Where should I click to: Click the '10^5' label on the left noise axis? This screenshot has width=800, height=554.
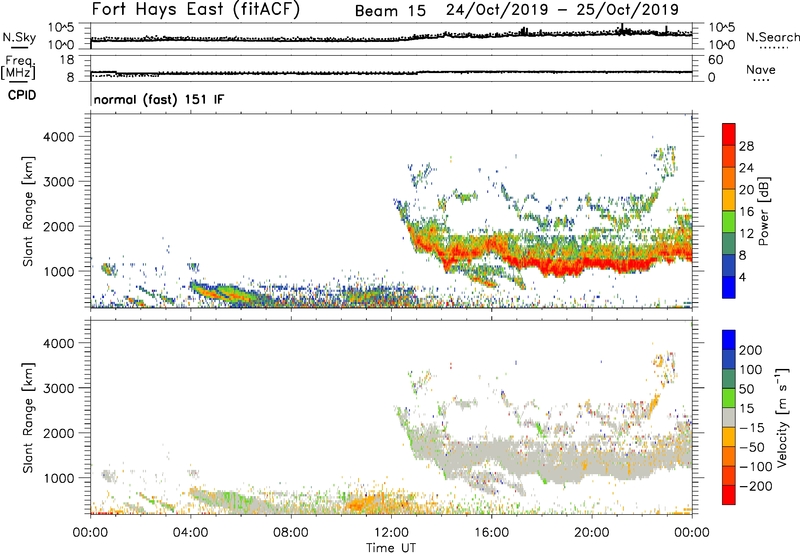point(61,27)
